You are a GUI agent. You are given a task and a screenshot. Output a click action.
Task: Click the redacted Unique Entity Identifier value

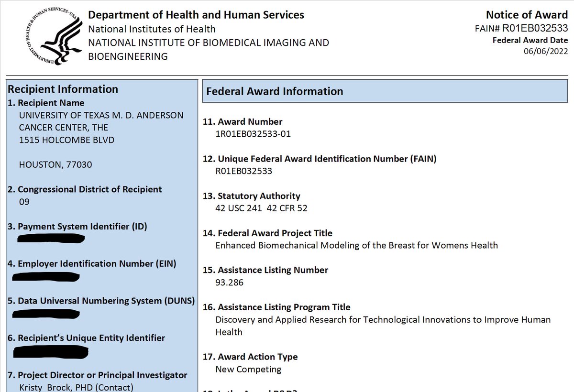[x=51, y=351]
